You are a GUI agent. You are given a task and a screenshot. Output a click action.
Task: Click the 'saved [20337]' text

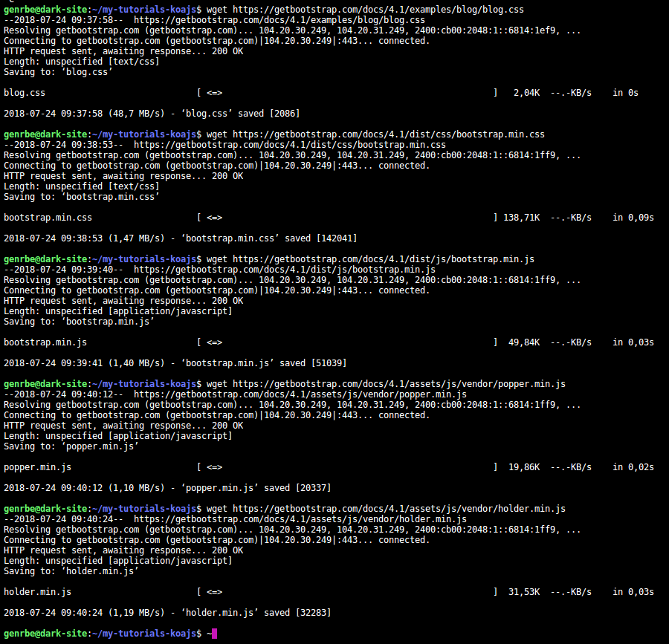point(297,488)
